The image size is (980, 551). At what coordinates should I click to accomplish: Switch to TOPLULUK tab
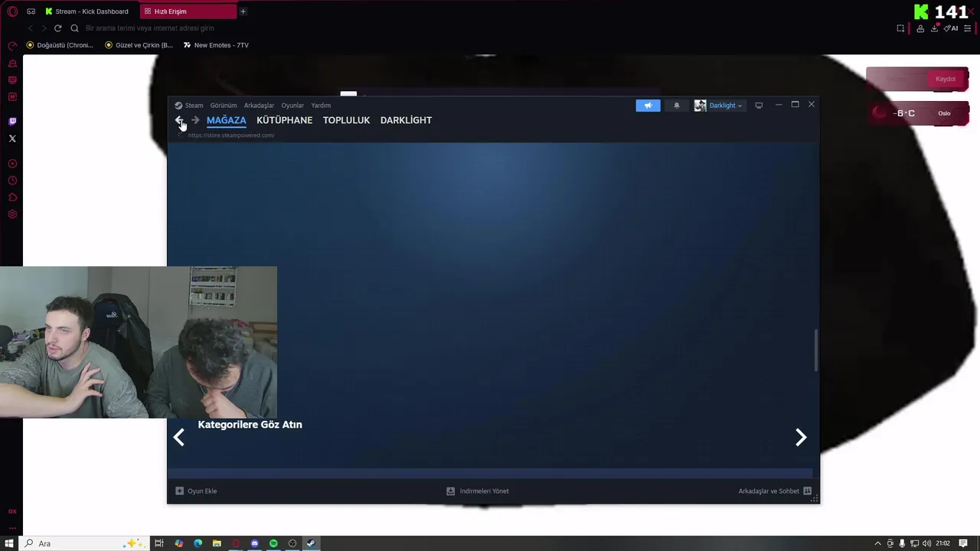point(346,120)
